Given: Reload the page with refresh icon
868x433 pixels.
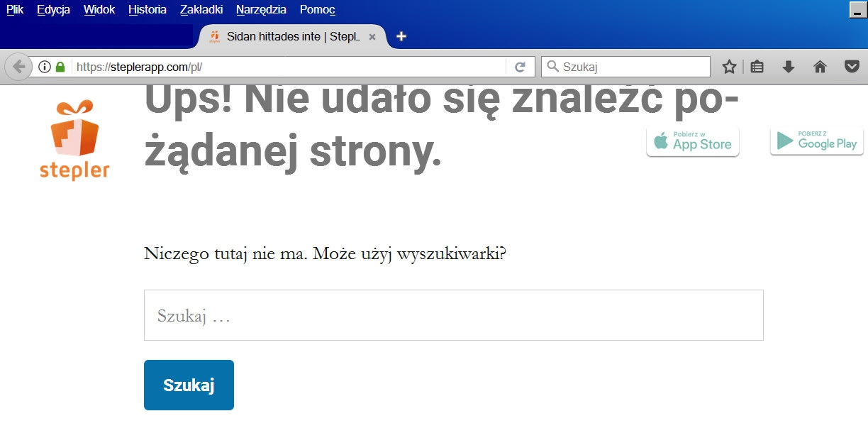Looking at the screenshot, I should pos(520,67).
